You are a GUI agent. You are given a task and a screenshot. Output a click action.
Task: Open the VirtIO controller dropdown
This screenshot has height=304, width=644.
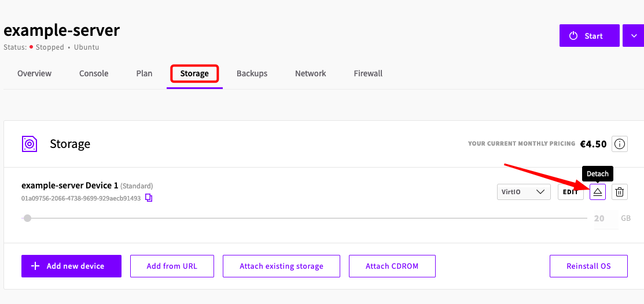tap(524, 192)
